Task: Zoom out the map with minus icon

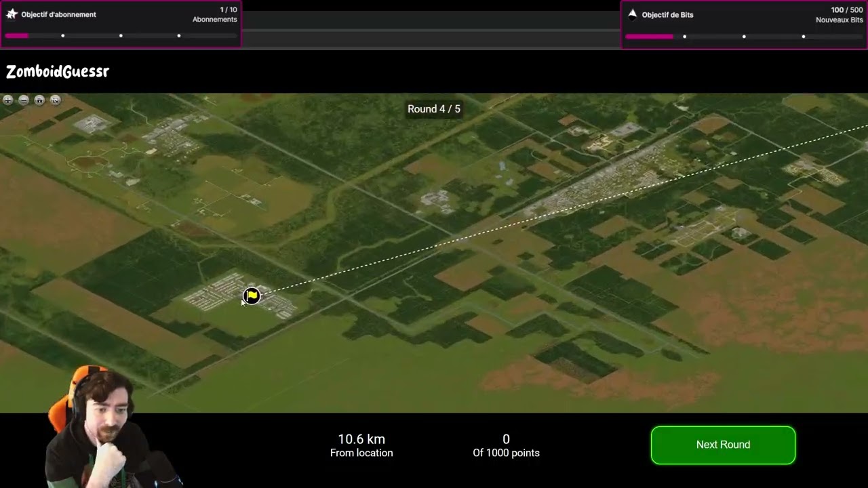Action: pos(24,100)
